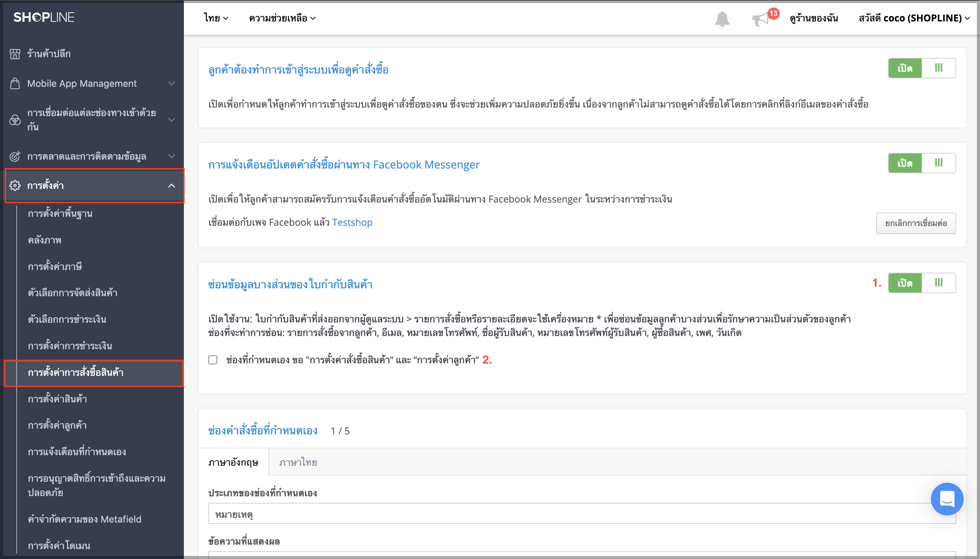
Task: Click the settings gear icon
Action: coord(15,186)
